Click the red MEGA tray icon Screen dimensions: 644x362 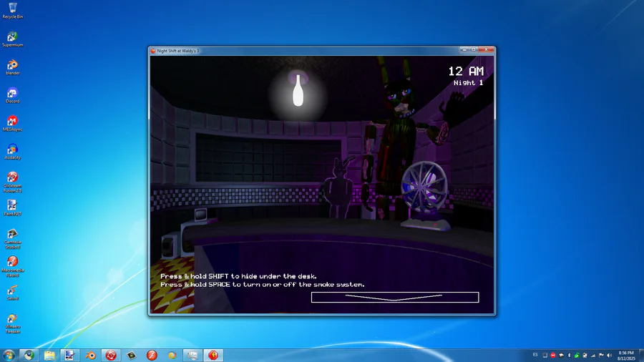(x=553, y=355)
